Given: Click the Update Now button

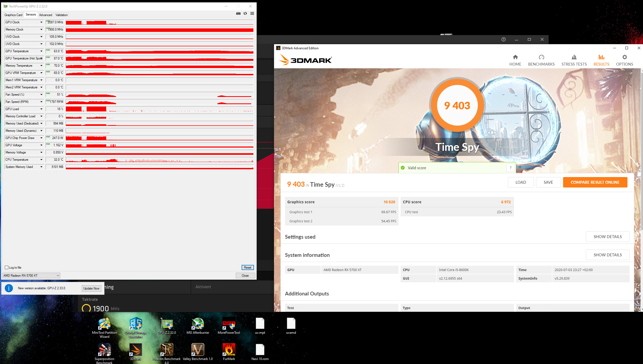Looking at the screenshot, I should click(x=91, y=288).
